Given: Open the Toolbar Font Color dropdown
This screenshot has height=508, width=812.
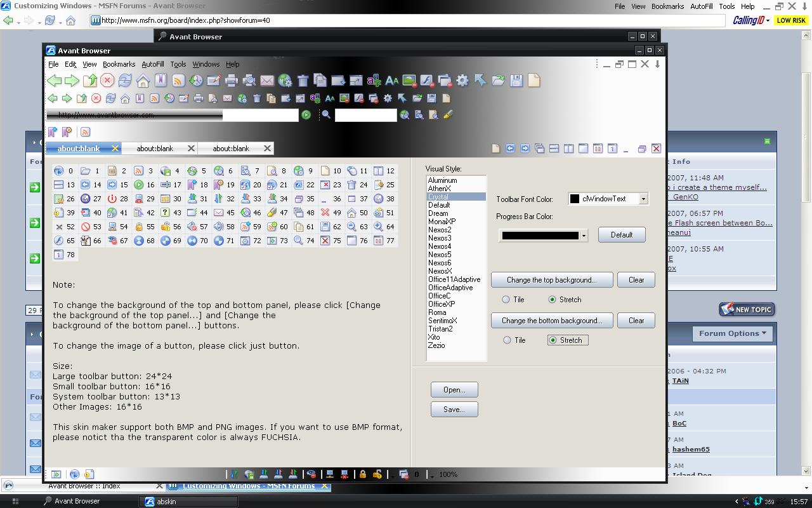Looking at the screenshot, I should point(643,199).
